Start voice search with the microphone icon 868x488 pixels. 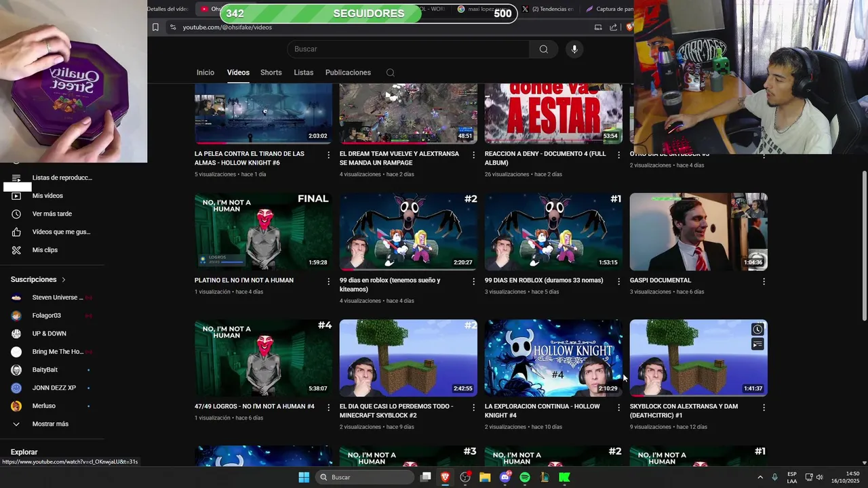[x=574, y=49]
